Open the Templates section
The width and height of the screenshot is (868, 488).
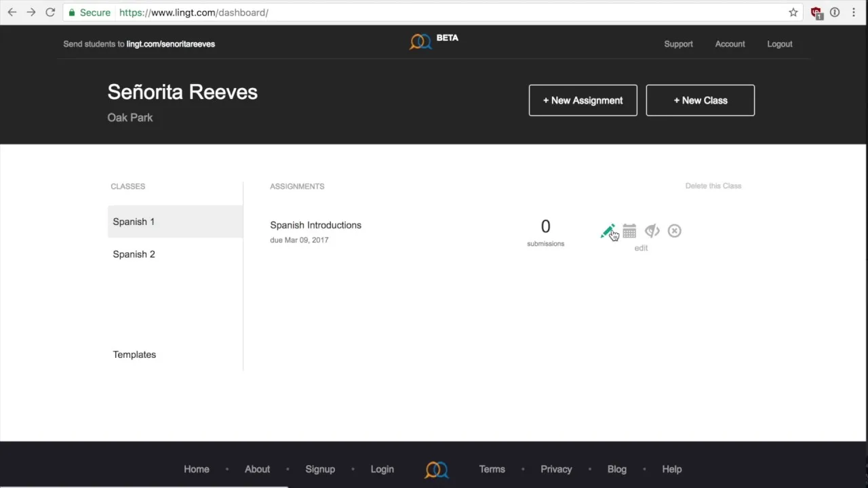click(134, 354)
